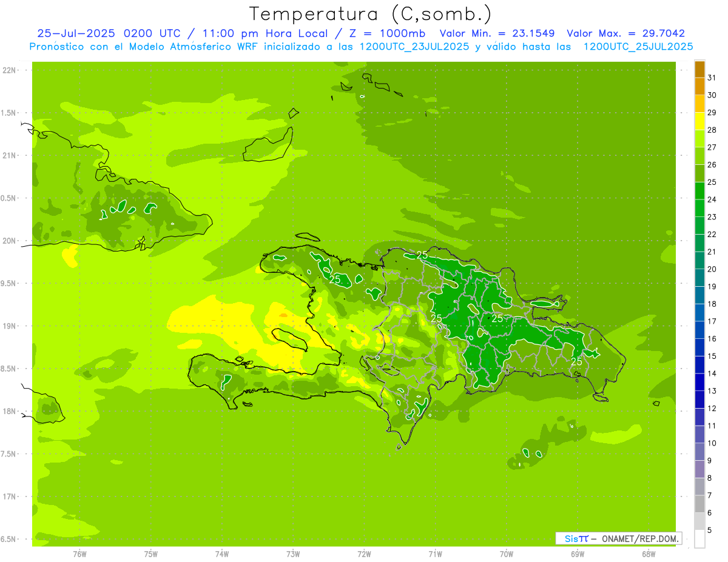
Task: Pick the legend swatch between 27 and 28
Action: tap(699, 139)
